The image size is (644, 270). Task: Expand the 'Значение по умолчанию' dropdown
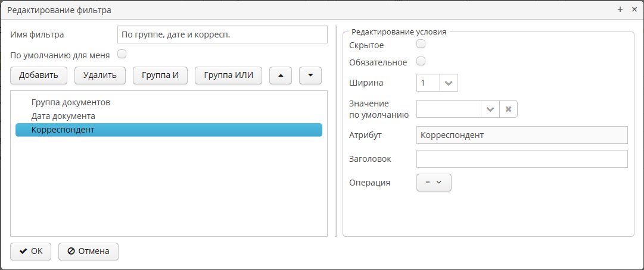pos(490,109)
